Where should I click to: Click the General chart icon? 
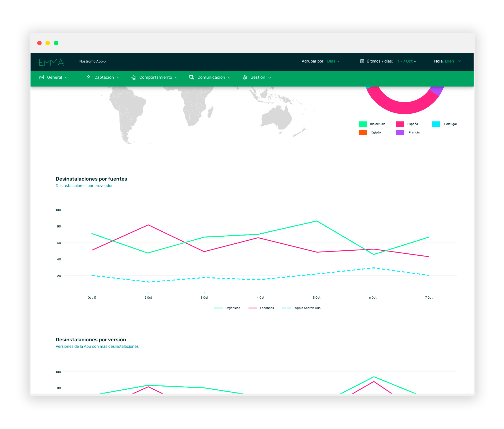pos(42,77)
